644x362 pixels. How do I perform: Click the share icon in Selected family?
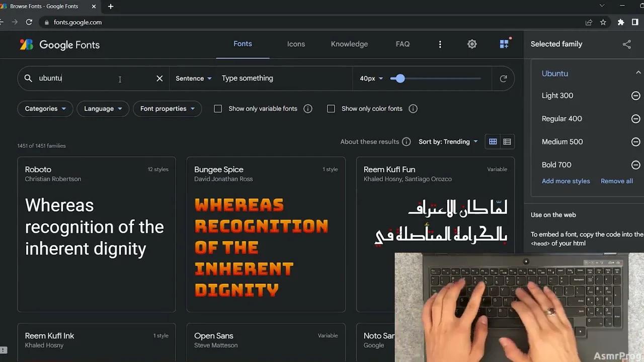[x=626, y=44]
